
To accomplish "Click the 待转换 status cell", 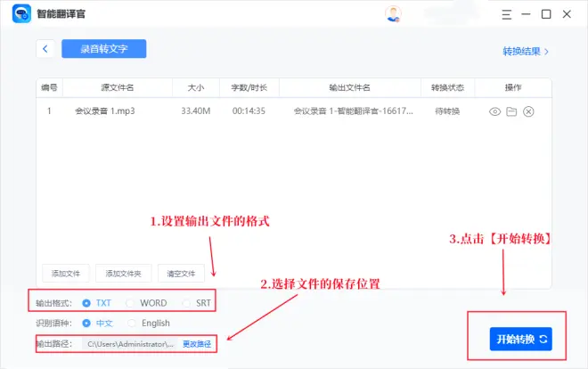I will coord(447,111).
